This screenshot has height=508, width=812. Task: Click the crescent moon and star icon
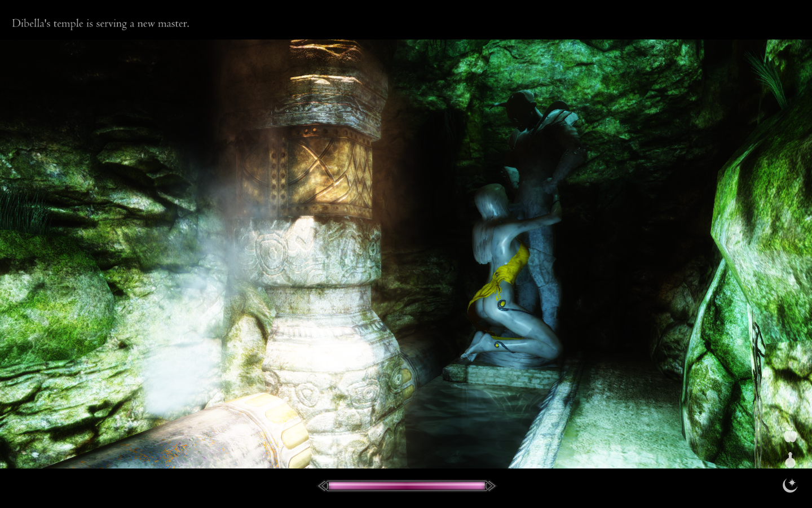(790, 485)
